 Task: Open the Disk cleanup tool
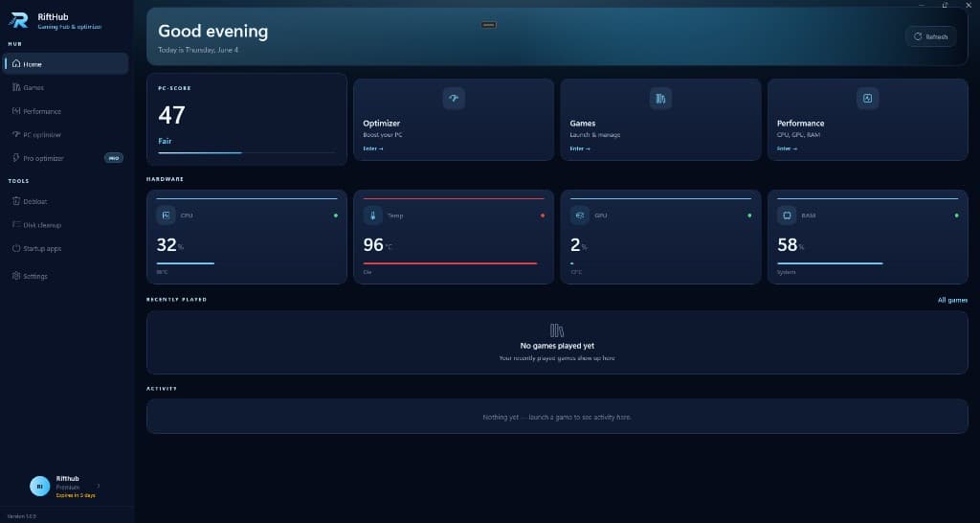pyautogui.click(x=66, y=224)
